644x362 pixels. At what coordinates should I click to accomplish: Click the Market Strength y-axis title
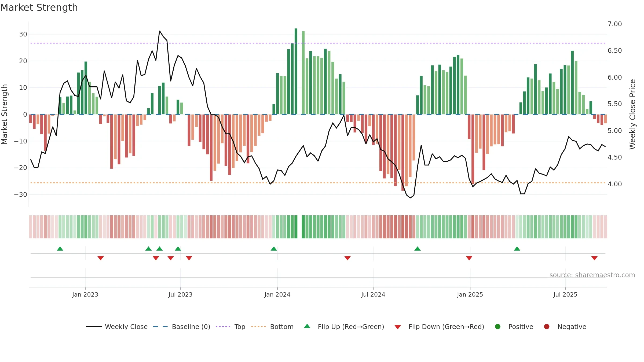pyautogui.click(x=4, y=114)
